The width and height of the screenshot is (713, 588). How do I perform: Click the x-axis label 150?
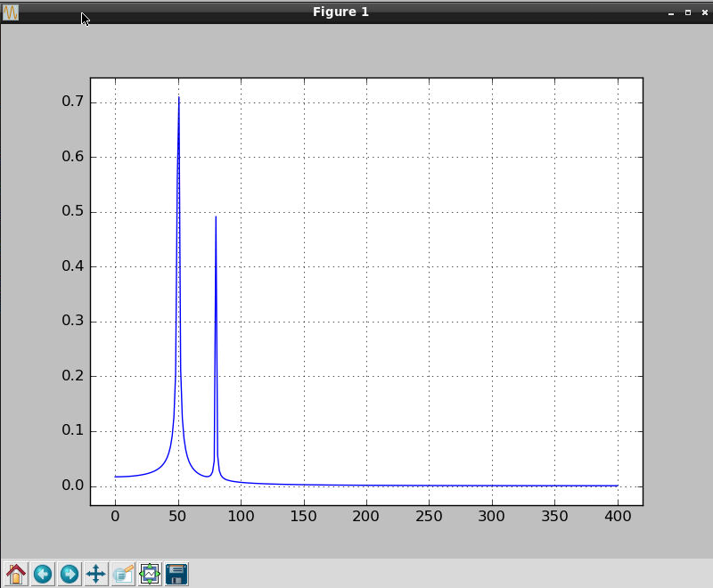point(303,516)
